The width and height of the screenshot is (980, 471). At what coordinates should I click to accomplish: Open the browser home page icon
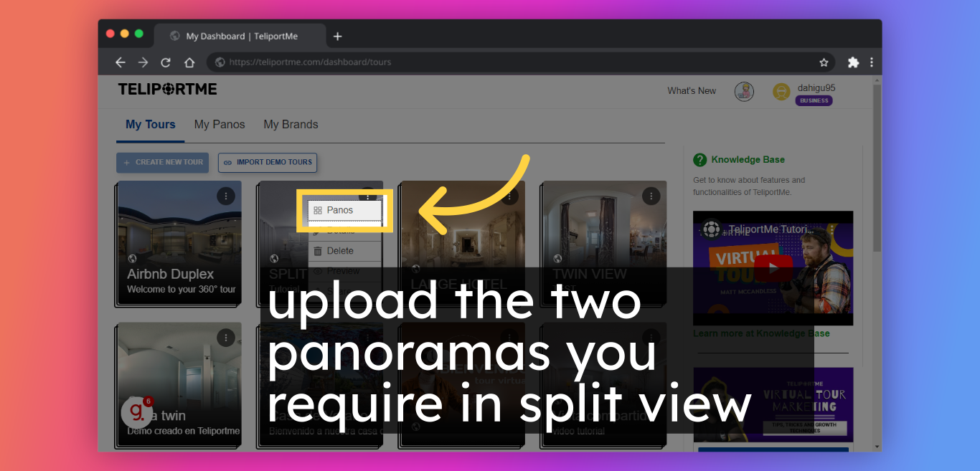(x=189, y=62)
